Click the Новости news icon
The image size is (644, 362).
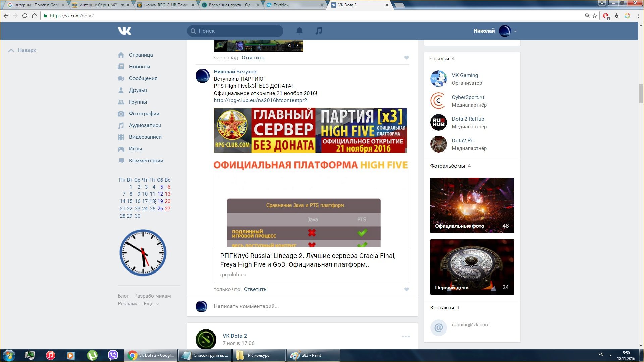[x=121, y=67]
